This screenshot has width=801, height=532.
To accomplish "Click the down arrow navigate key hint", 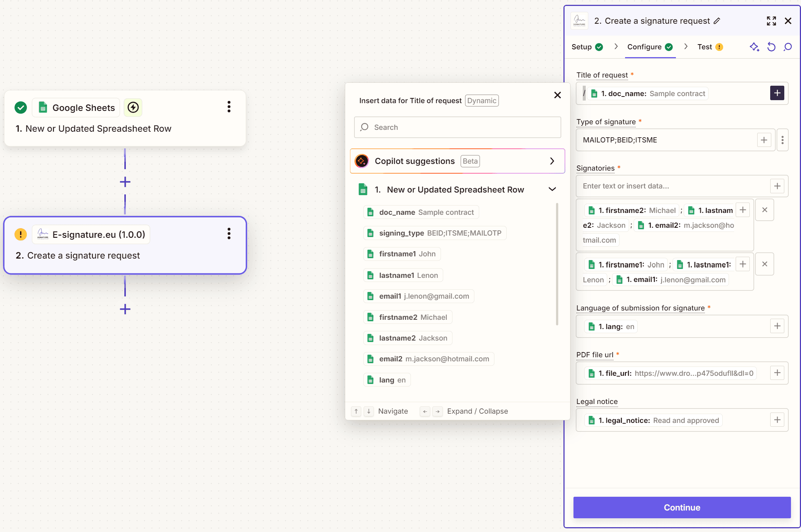I will (x=369, y=411).
